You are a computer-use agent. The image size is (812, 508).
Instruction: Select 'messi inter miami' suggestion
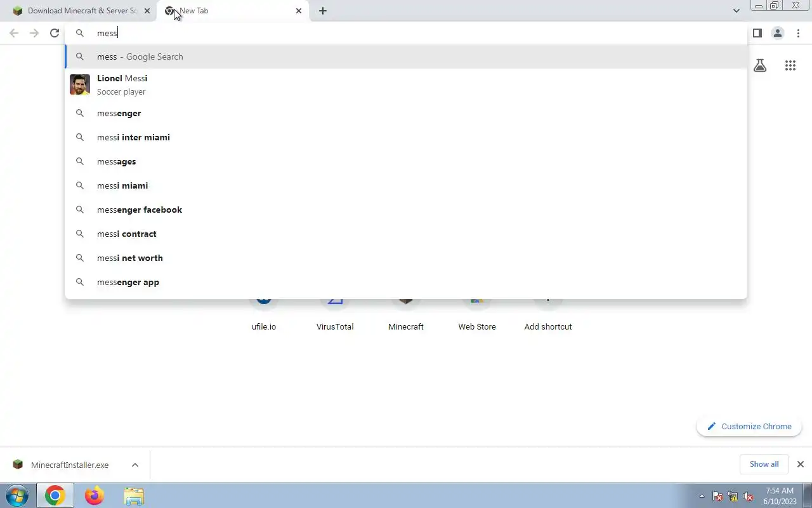coord(406,137)
